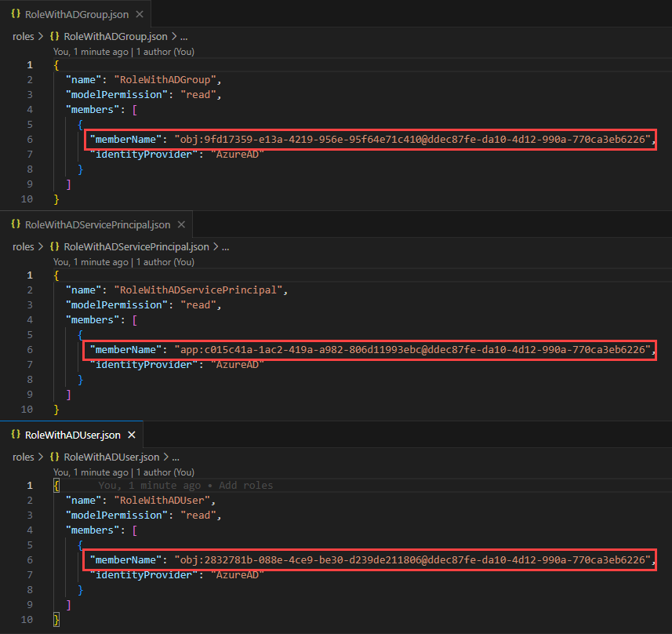Open "1 author (You)" code lens in RoleWithADUser.json

coord(165,472)
